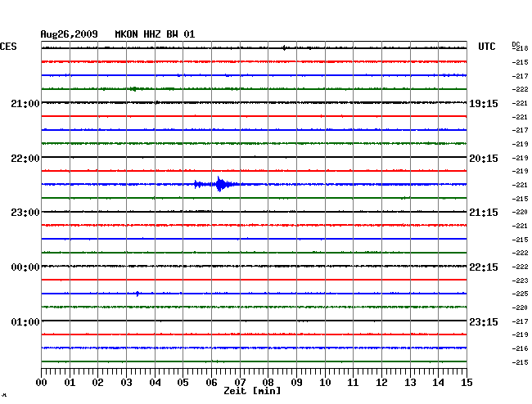Click the 22:15 UTC time label
Viewport: 532px width, 404px height.
[x=484, y=267]
